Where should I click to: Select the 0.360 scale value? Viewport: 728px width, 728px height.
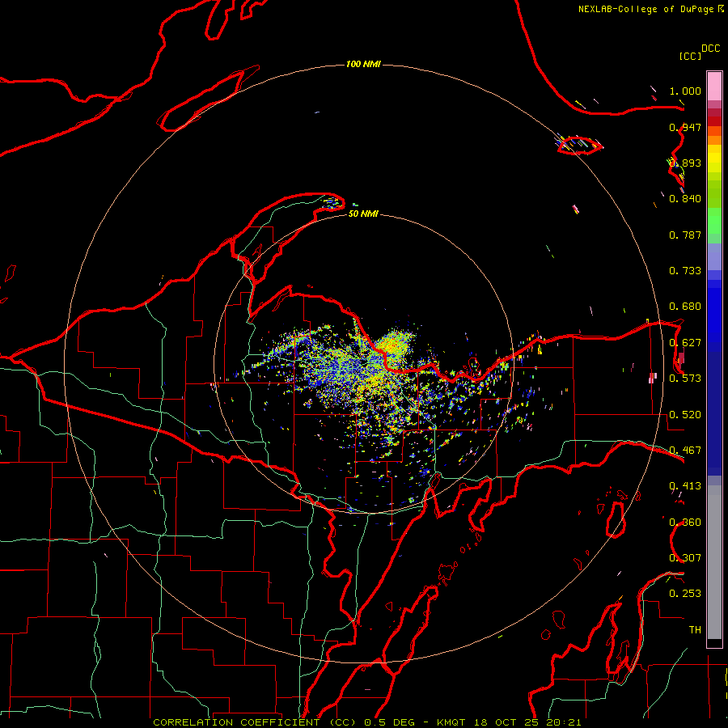pyautogui.click(x=685, y=523)
